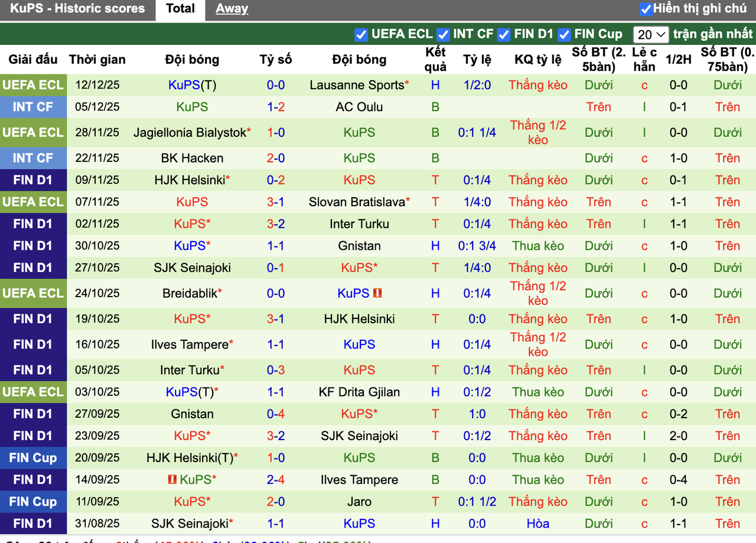756x543 pixels.
Task: Click the 0-4 score at Gnistan
Action: (276, 414)
